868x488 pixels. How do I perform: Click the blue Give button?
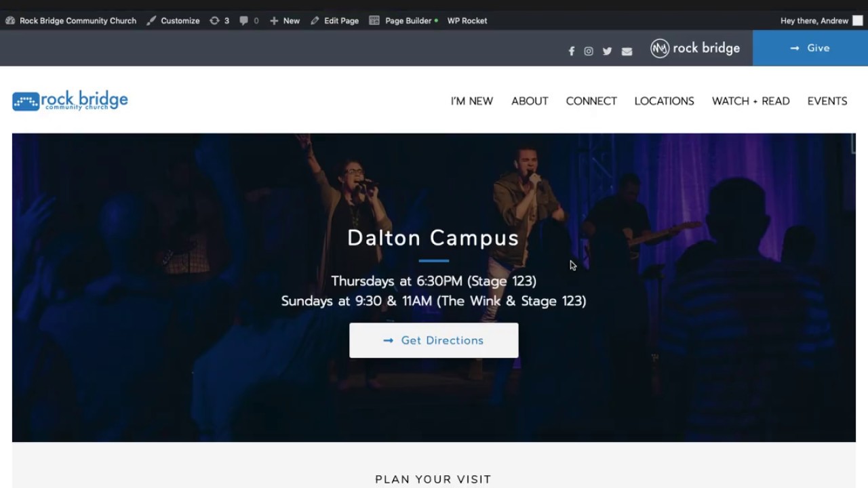point(810,48)
